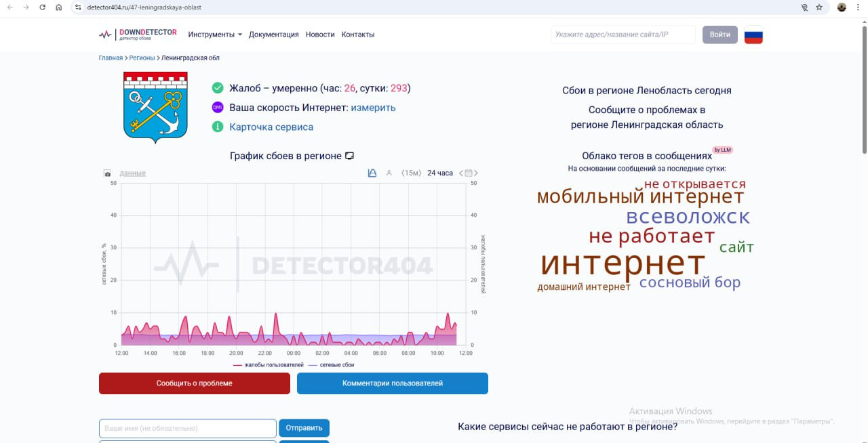The image size is (868, 443).
Task: Toggle the area chart style icon
Action: 372,173
